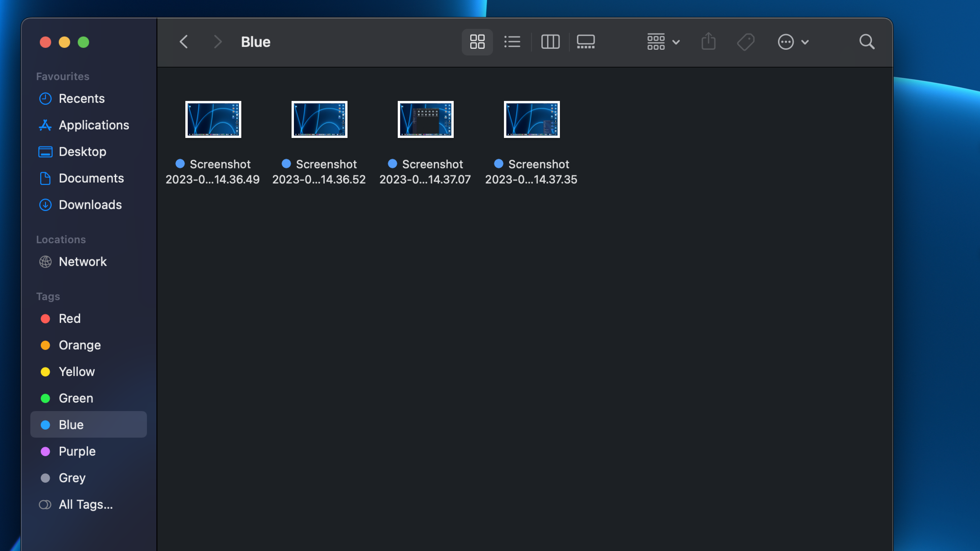Select the Green tag
The image size is (980, 551).
point(76,398)
